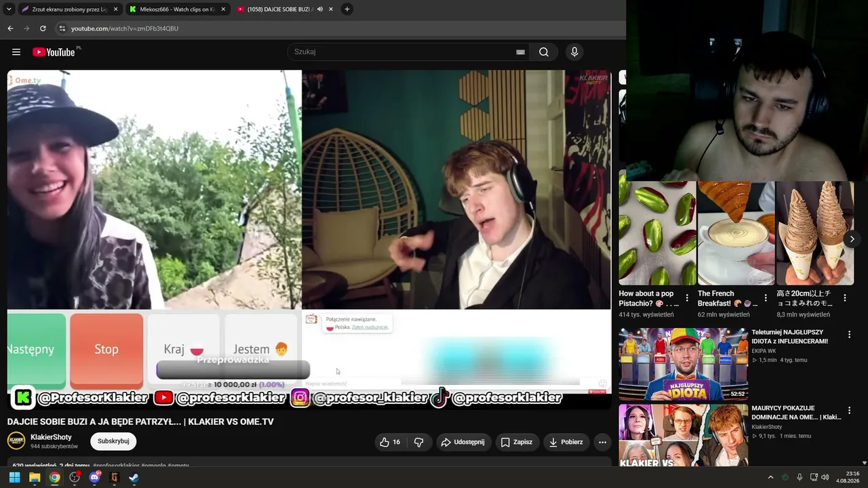Open The French Breakfast short
This screenshot has height=488, width=868.
pos(736,233)
